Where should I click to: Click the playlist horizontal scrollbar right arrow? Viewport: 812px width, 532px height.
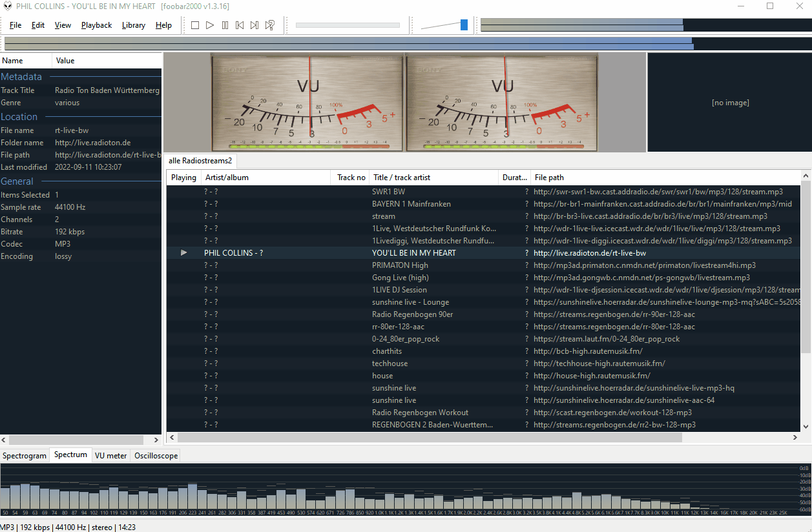(795, 437)
